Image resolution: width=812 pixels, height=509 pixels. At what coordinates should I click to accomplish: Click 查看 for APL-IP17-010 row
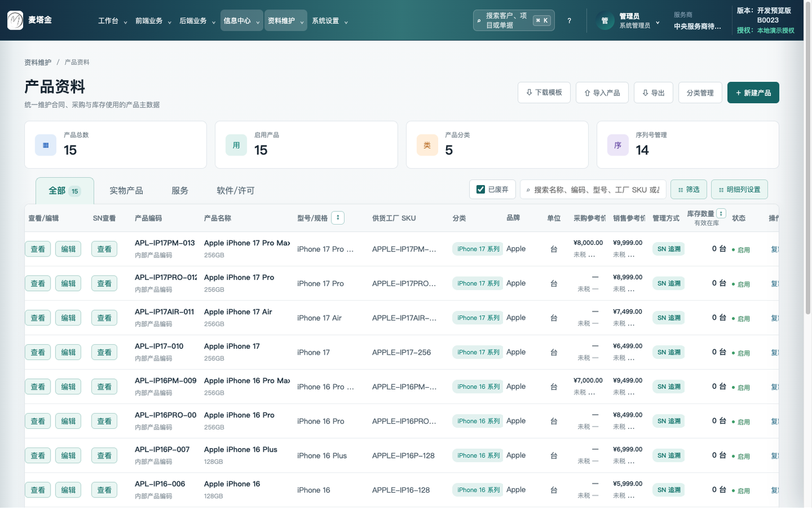tap(38, 352)
